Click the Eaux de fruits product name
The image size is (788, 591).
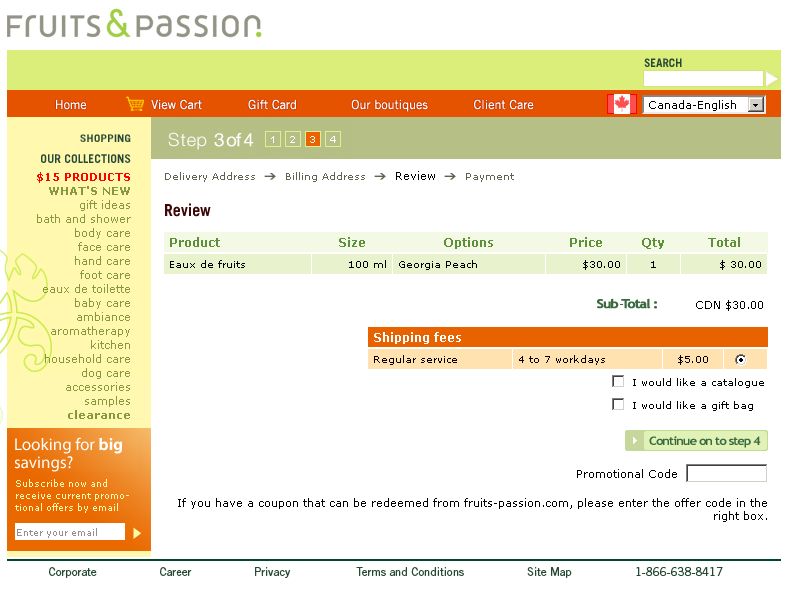[x=207, y=264]
